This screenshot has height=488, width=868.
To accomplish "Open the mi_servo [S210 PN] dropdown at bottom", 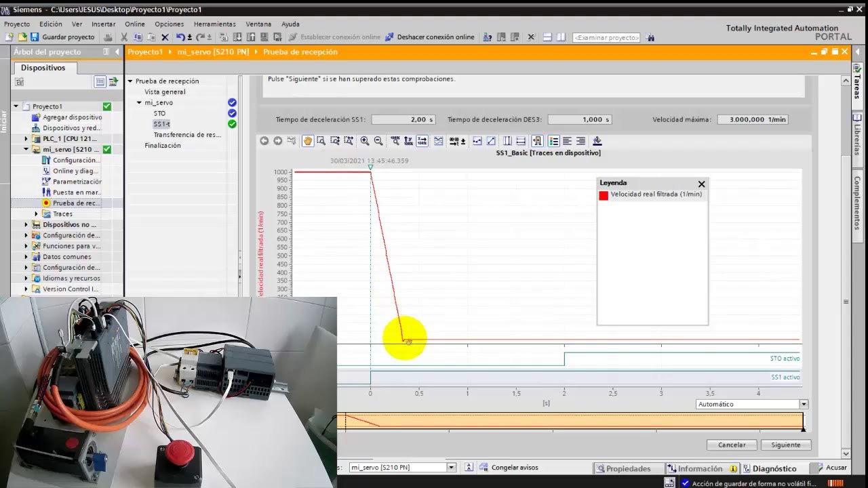I will pyautogui.click(x=451, y=468).
